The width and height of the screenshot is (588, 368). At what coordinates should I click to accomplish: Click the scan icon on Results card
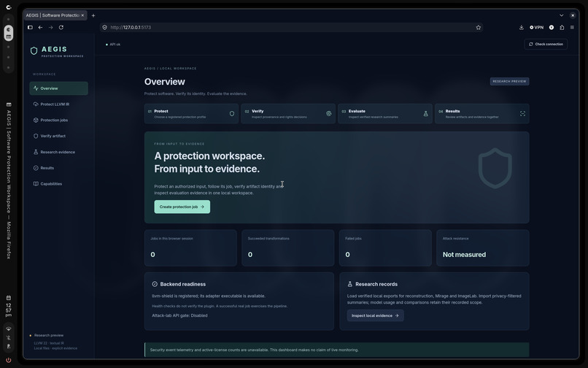point(522,113)
